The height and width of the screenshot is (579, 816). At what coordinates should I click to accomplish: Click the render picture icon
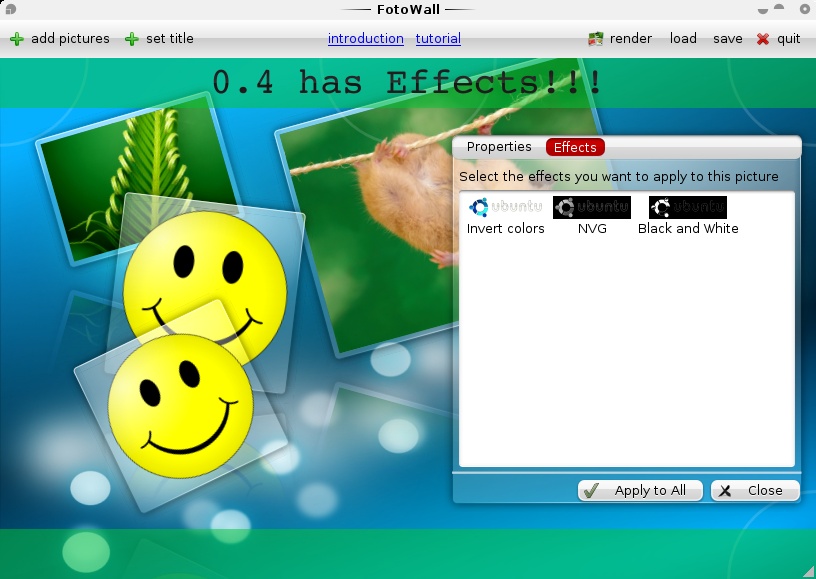(595, 39)
